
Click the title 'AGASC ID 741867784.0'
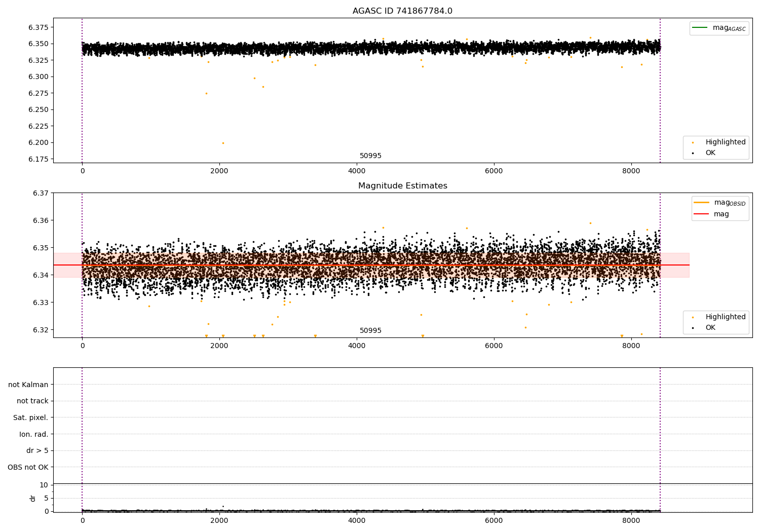coord(402,11)
